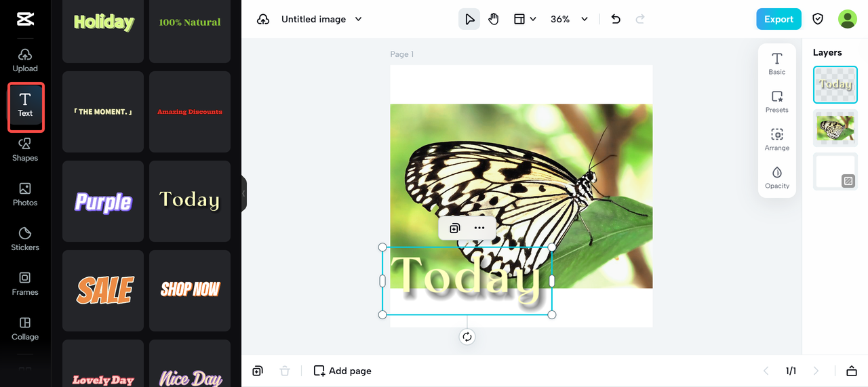Delete page trash icon in bottom bar

pyautogui.click(x=285, y=371)
